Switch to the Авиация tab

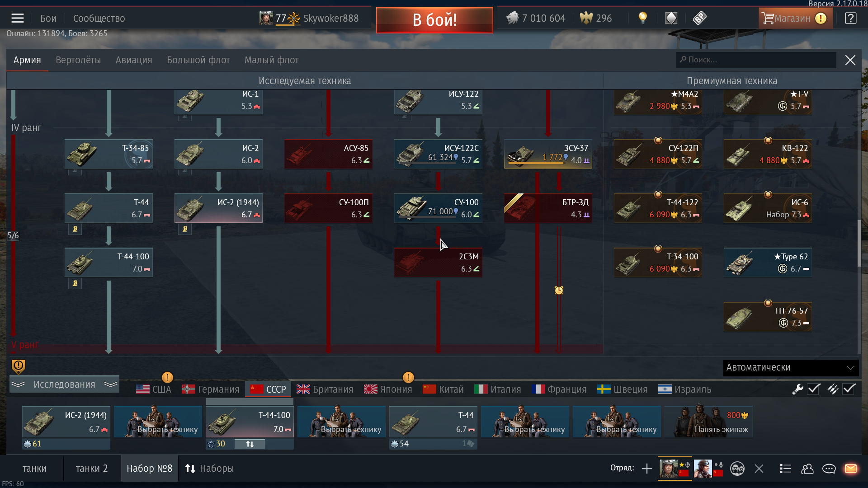[x=134, y=60]
